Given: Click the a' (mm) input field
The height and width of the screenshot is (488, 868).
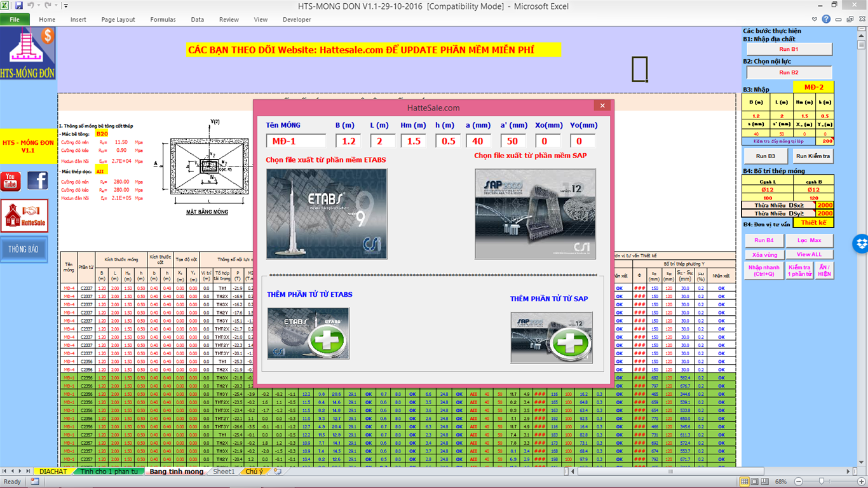Looking at the screenshot, I should [x=513, y=141].
